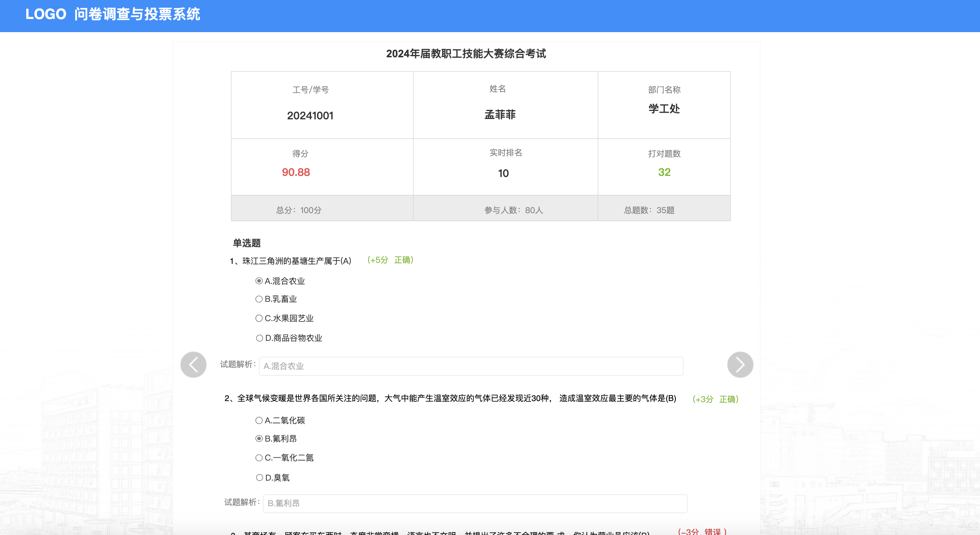This screenshot has width=980, height=535.
Task: Click the employee ID 20241001
Action: pyautogui.click(x=310, y=116)
